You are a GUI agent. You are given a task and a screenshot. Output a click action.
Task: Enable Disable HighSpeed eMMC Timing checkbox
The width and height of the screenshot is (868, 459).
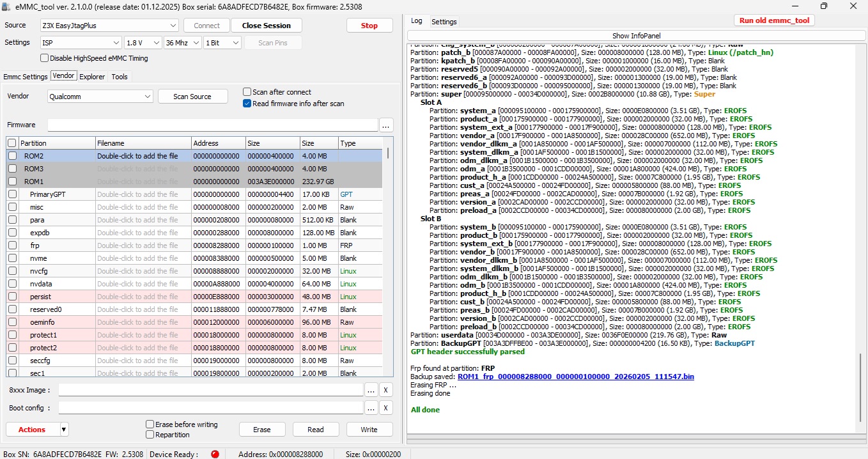[45, 58]
